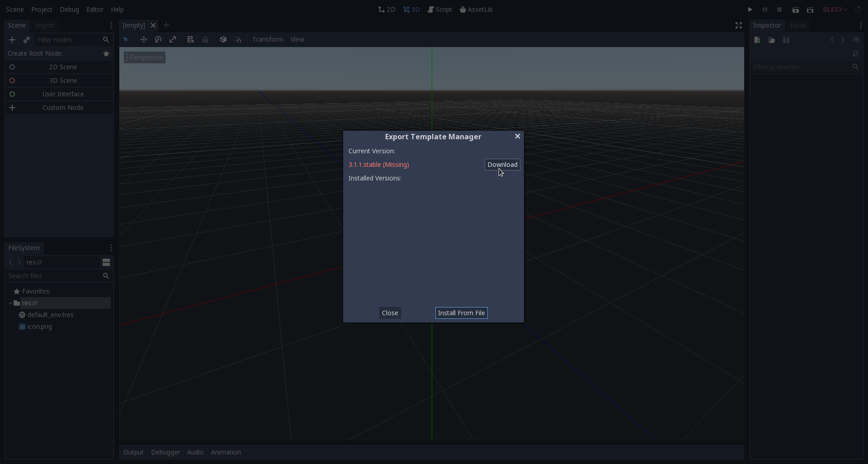Toggle the FileSystem split view mode
Viewport: 868px width, 464px height.
(x=106, y=262)
